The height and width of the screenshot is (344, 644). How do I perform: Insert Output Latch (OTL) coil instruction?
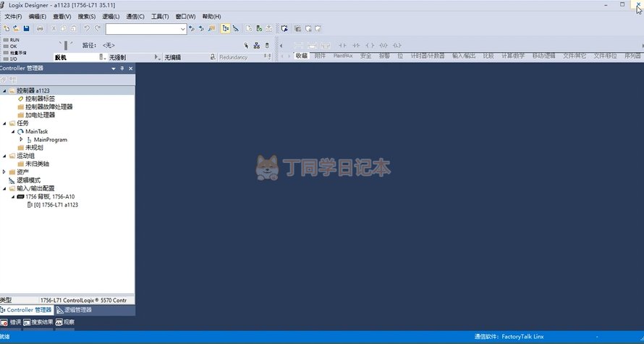(397, 45)
